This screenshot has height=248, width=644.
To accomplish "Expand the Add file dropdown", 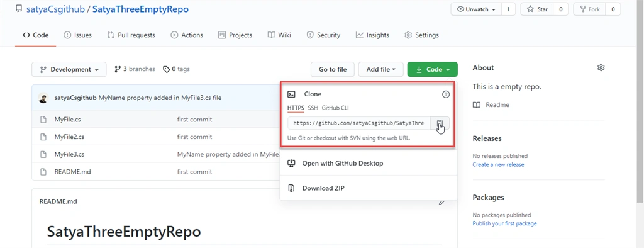I will [380, 69].
